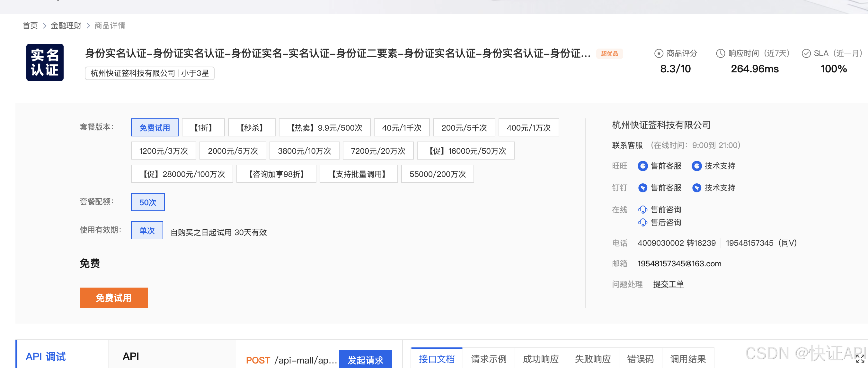Image resolution: width=868 pixels, height=368 pixels.
Task: Click the 实名认证 product logo thumbnail
Action: coord(45,62)
